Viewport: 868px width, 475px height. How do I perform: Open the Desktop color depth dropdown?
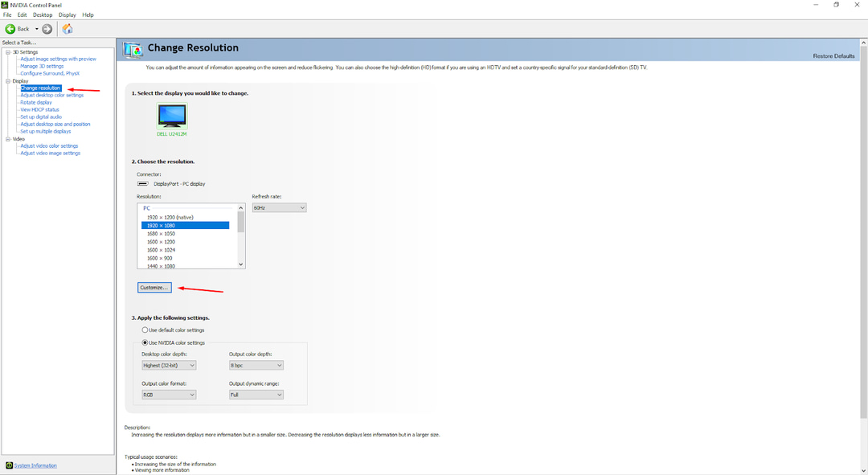point(168,365)
